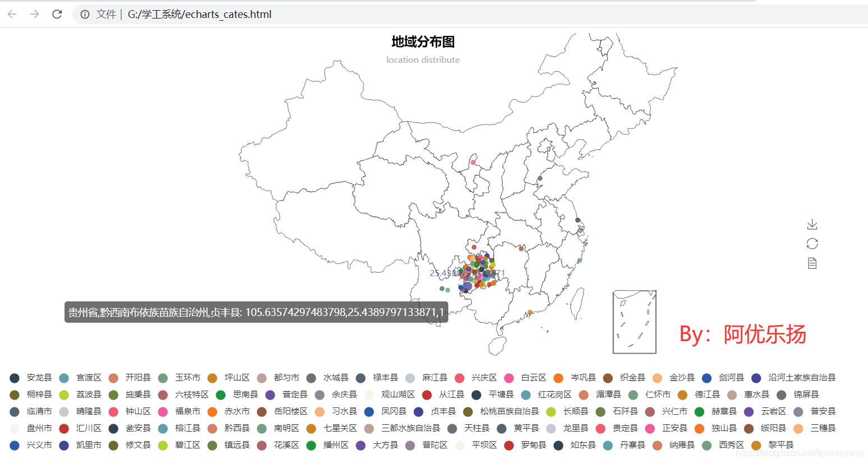Toggle 三都水族自治县 legend item
Image resolution: width=868 pixels, height=463 pixels.
pyautogui.click(x=402, y=428)
